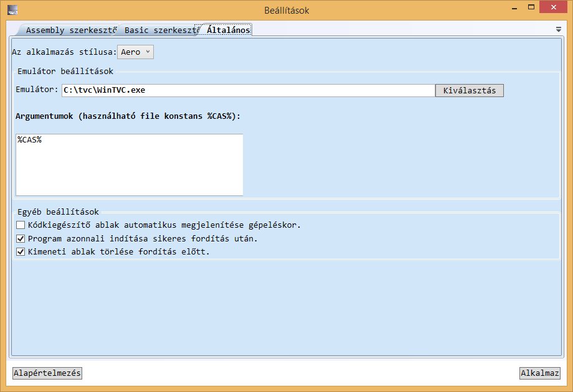Screen dimensions: 573x392
Task: Click inside the arguments text area containing %CAS%
Action: pos(129,165)
